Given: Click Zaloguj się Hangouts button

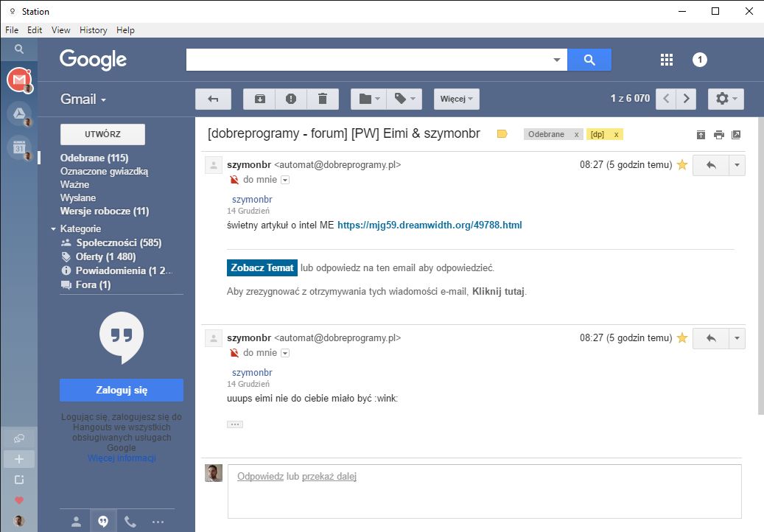Looking at the screenshot, I should coord(122,391).
